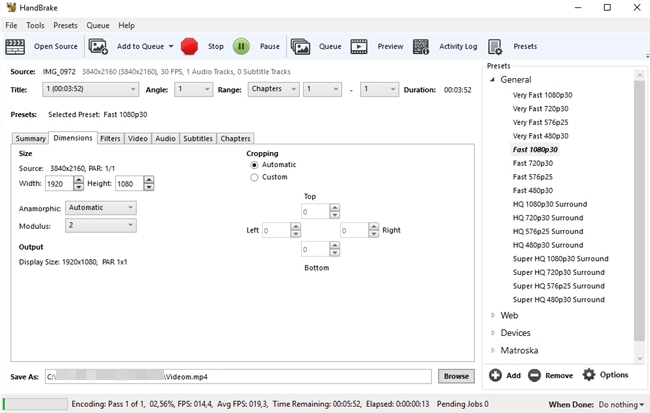Click the Bottom crop stepper arrows
Image resolution: width=650 pixels, height=413 pixels.
[x=335, y=249]
